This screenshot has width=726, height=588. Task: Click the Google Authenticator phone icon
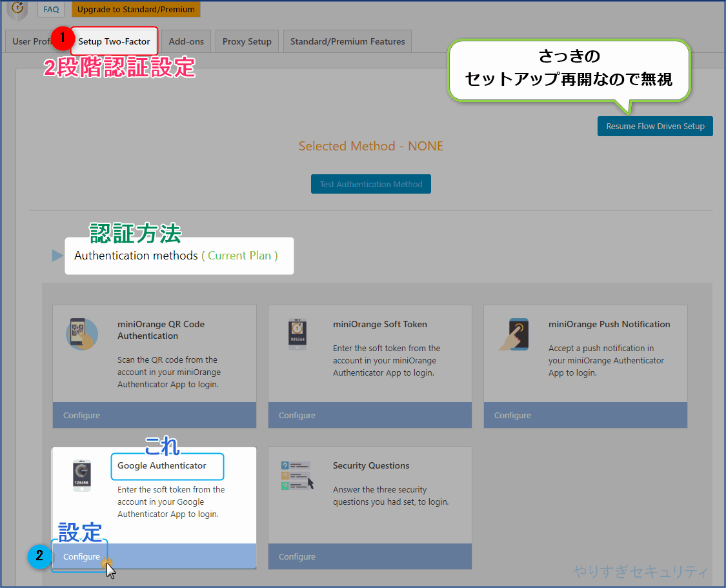(82, 476)
